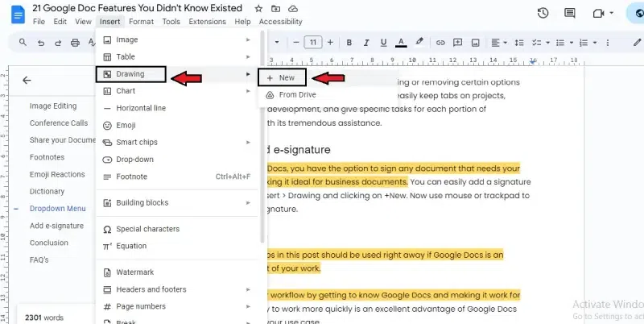Open the File menu
Image resolution: width=644 pixels, height=324 pixels.
click(x=39, y=22)
